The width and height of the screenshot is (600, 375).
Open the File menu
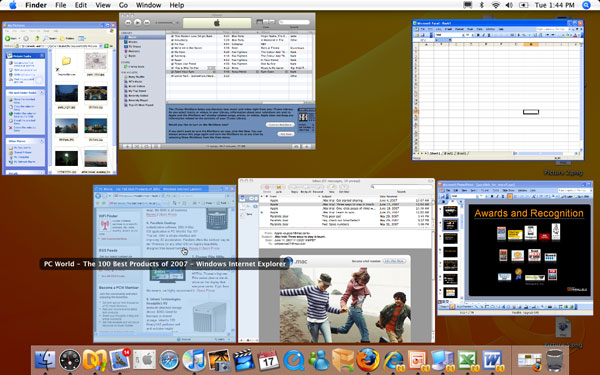[60, 5]
